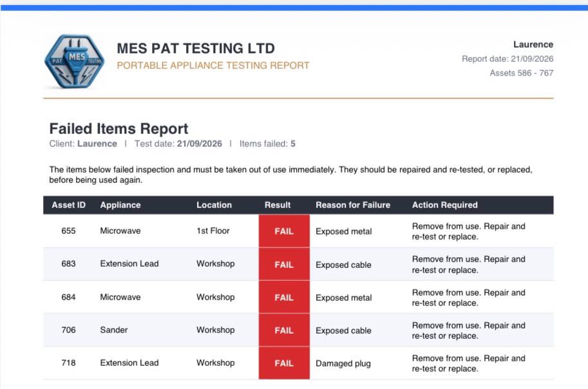Click 'Extension Lead' in row 683
Viewport: 588px width, 389px height.
(x=129, y=263)
